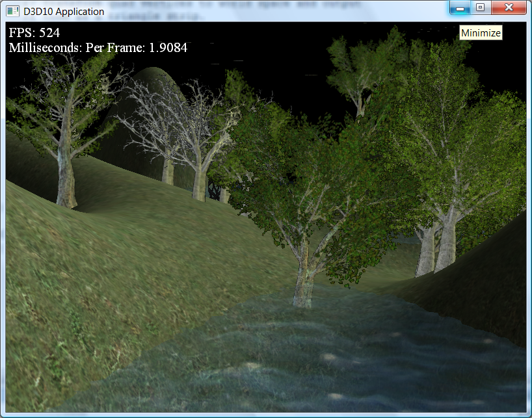This screenshot has width=532, height=418.
Task: Maximize the D3D10 Application window
Action: (x=480, y=8)
